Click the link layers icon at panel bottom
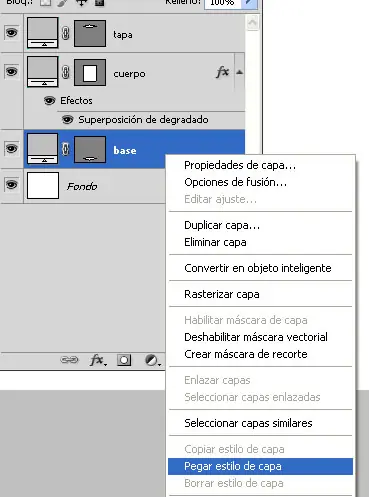 69,360
